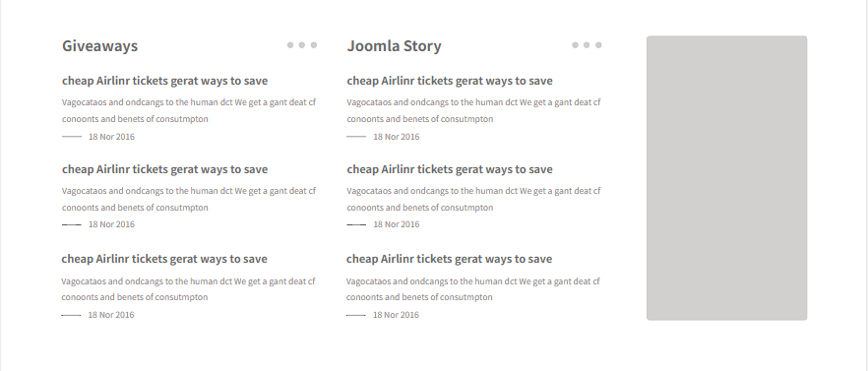Click second Joomla Story article excerpt
Screen dimensions: 868x371
pyautogui.click(x=474, y=199)
